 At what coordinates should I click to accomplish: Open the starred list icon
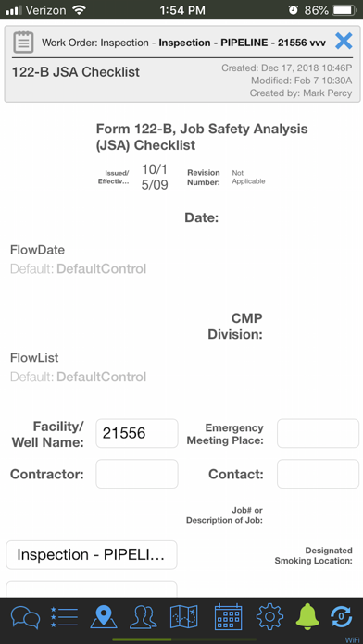click(x=64, y=617)
